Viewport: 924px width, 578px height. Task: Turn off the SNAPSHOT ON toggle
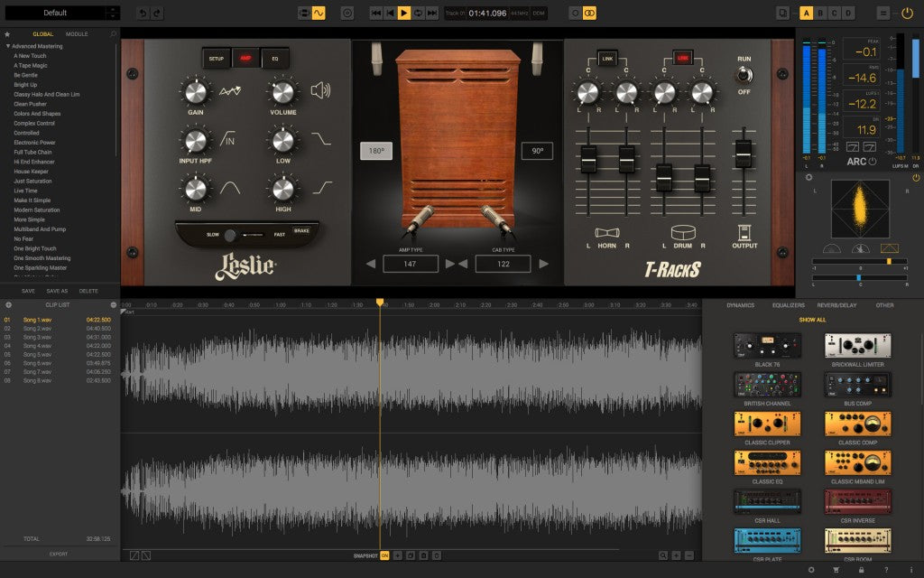coord(386,555)
